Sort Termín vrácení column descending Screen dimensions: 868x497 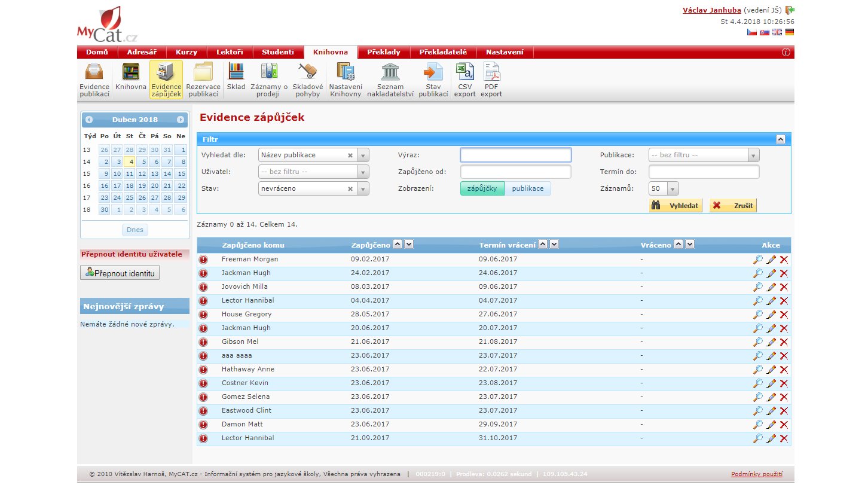tap(554, 245)
